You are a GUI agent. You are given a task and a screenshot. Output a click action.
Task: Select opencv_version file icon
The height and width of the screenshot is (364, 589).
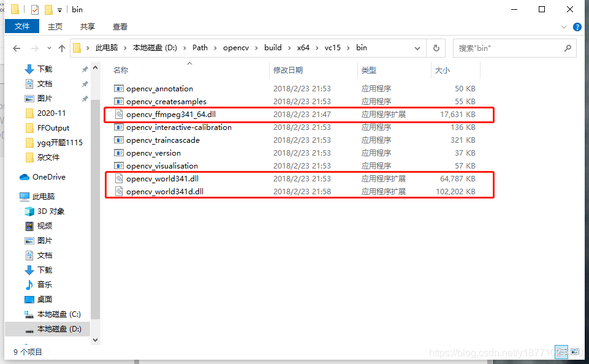pos(119,153)
